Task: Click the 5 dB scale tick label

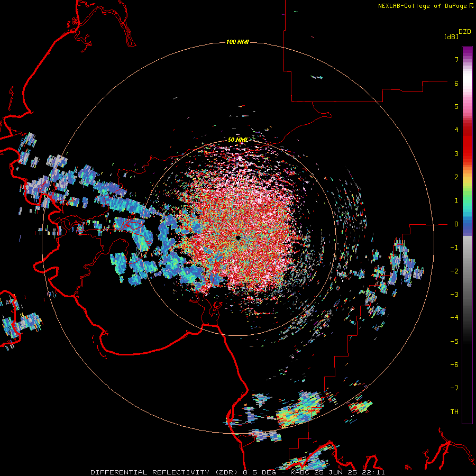Action: point(456,106)
